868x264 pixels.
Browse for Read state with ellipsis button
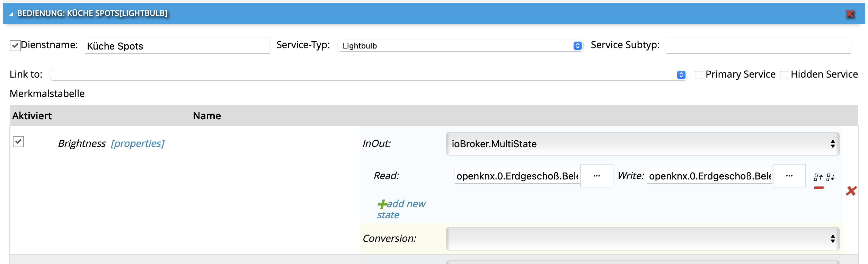(596, 176)
